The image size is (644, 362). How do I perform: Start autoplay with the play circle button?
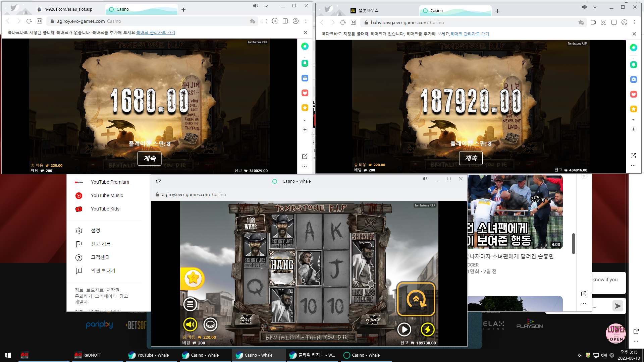coord(404,329)
